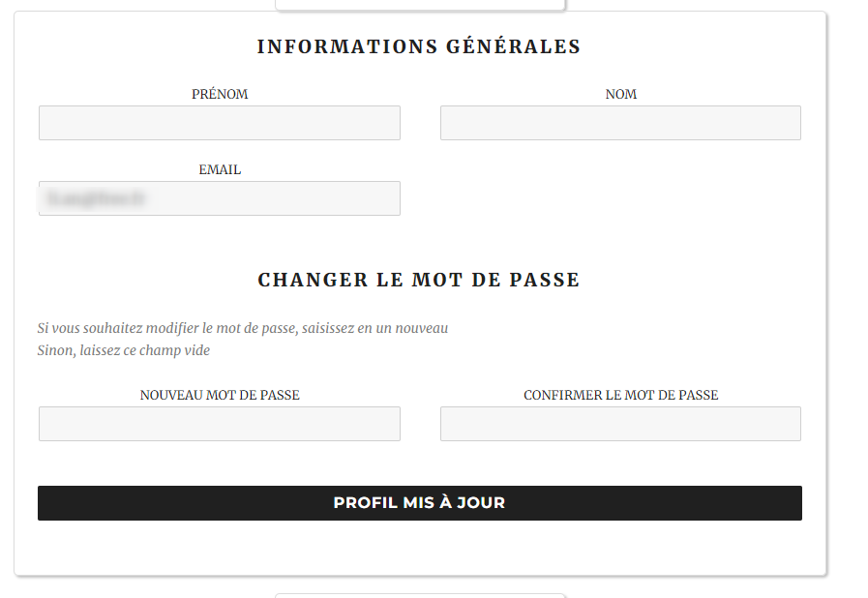Screen dimensions: 868x598
Task: Click the EMAIL field label
Action: click(x=220, y=169)
